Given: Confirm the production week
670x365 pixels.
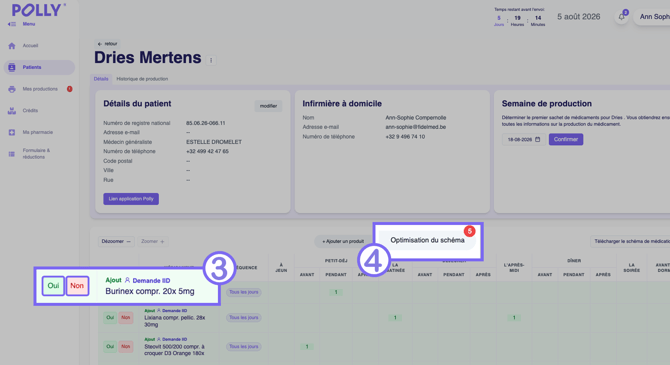Looking at the screenshot, I should (x=566, y=139).
